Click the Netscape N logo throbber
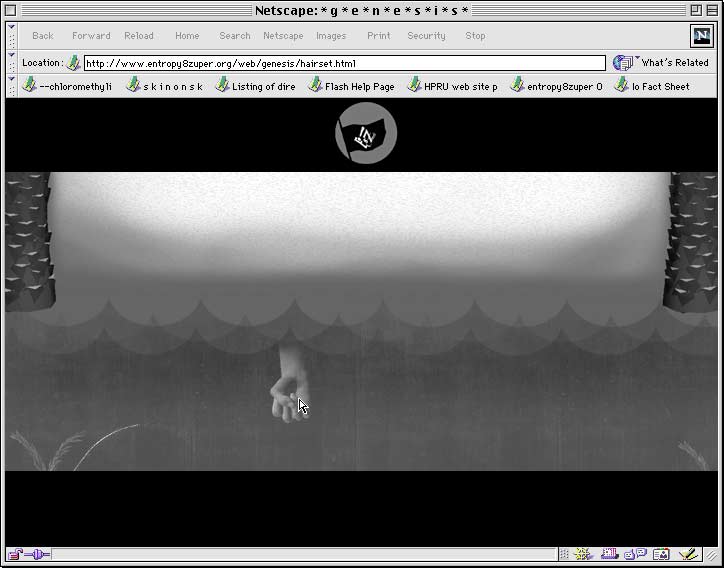 click(701, 36)
